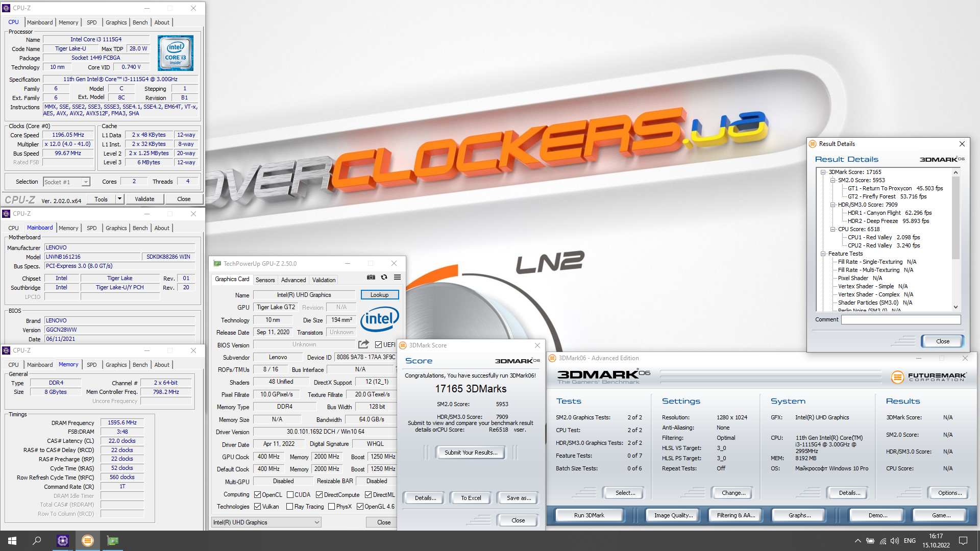Click the To Excel button

(471, 498)
